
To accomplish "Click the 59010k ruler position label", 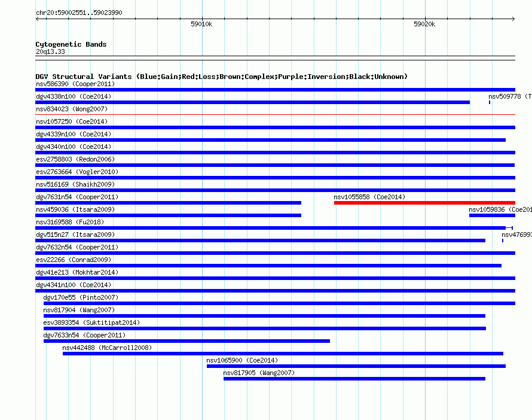I will point(201,24).
